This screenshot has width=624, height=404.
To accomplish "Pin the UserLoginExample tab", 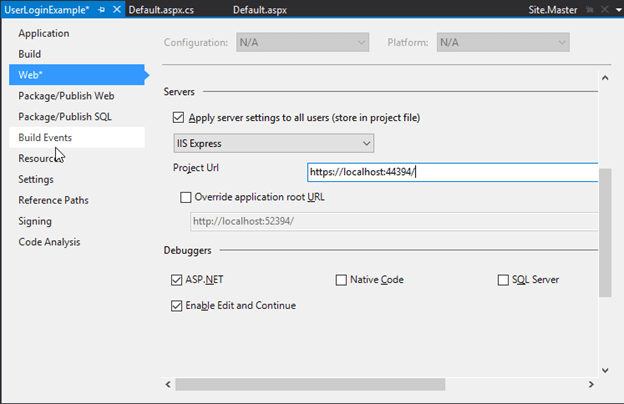I will coord(102,9).
